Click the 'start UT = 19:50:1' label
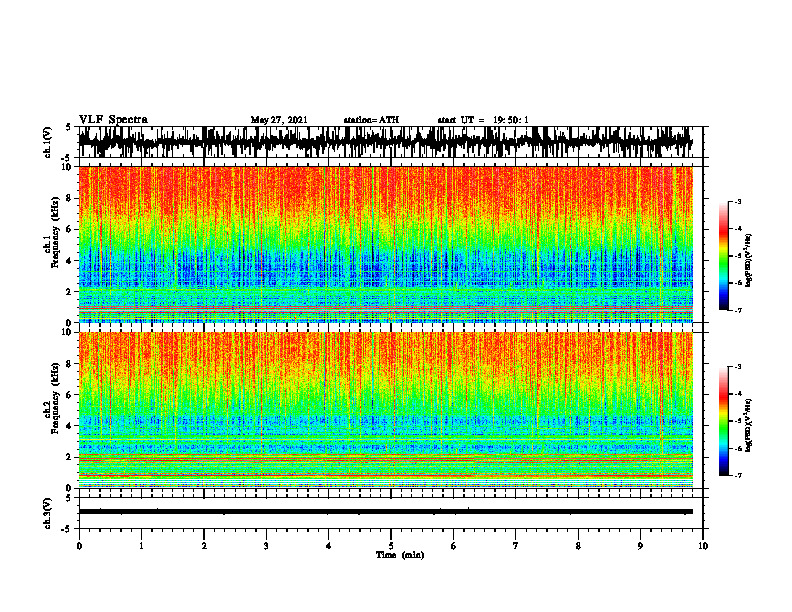Viewport: 792px width, 612px height. [483, 120]
